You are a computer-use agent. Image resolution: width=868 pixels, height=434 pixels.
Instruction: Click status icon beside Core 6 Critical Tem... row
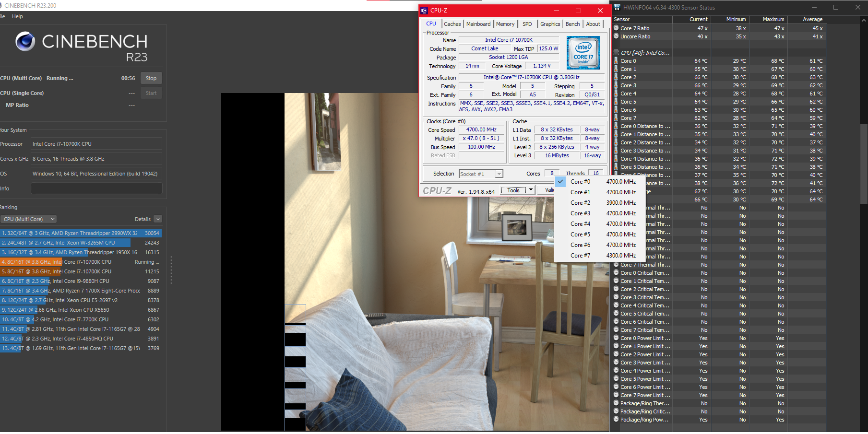tap(616, 322)
